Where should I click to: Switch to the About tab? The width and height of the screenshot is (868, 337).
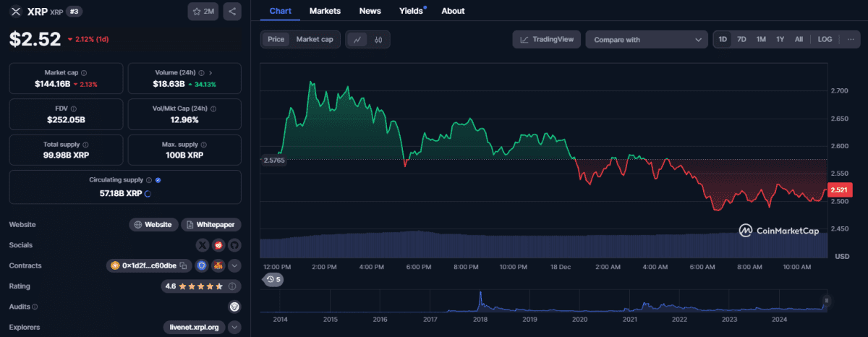tap(453, 11)
